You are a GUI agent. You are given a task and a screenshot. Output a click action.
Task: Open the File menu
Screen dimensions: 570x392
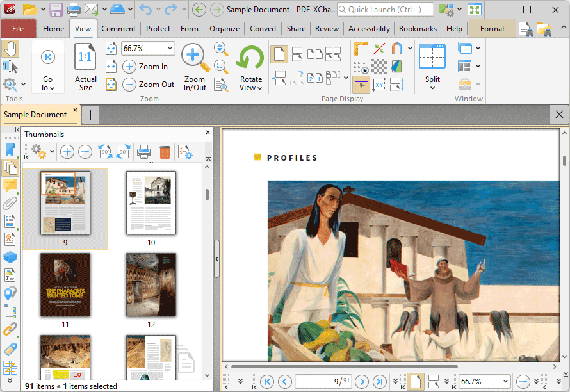18,29
